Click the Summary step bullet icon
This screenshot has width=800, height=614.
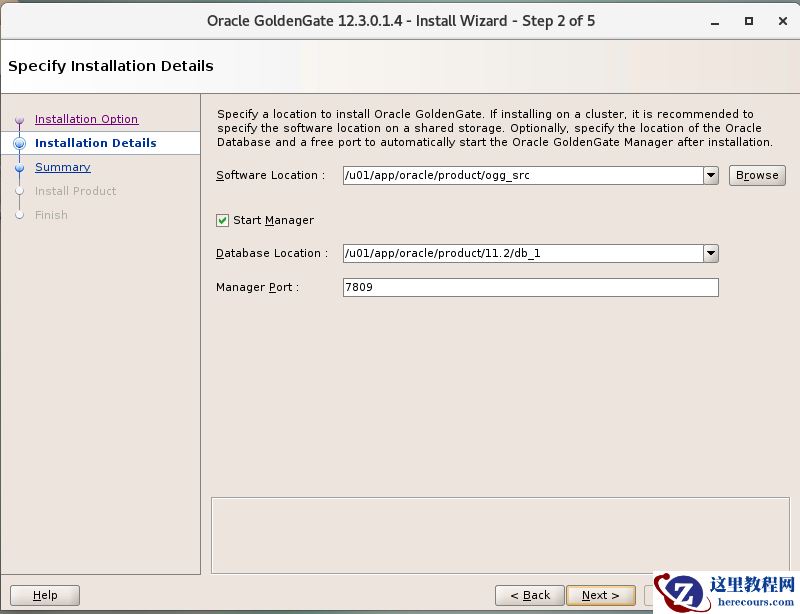19,167
